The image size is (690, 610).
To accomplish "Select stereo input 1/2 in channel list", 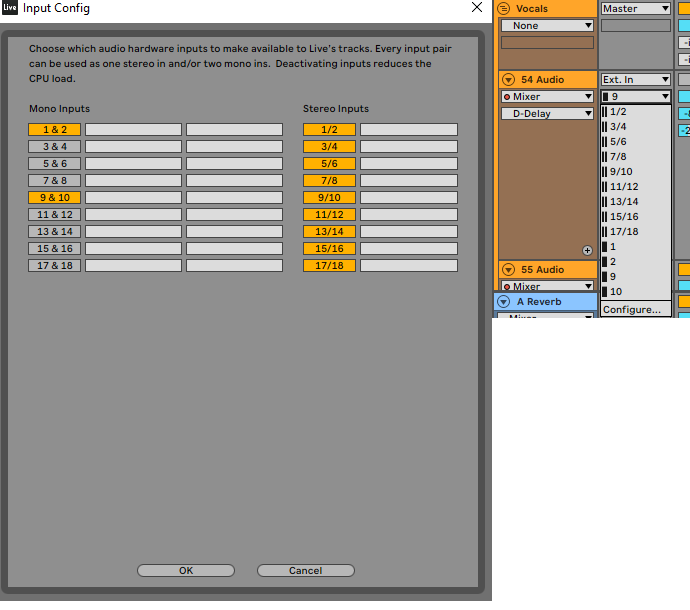I will click(636, 112).
